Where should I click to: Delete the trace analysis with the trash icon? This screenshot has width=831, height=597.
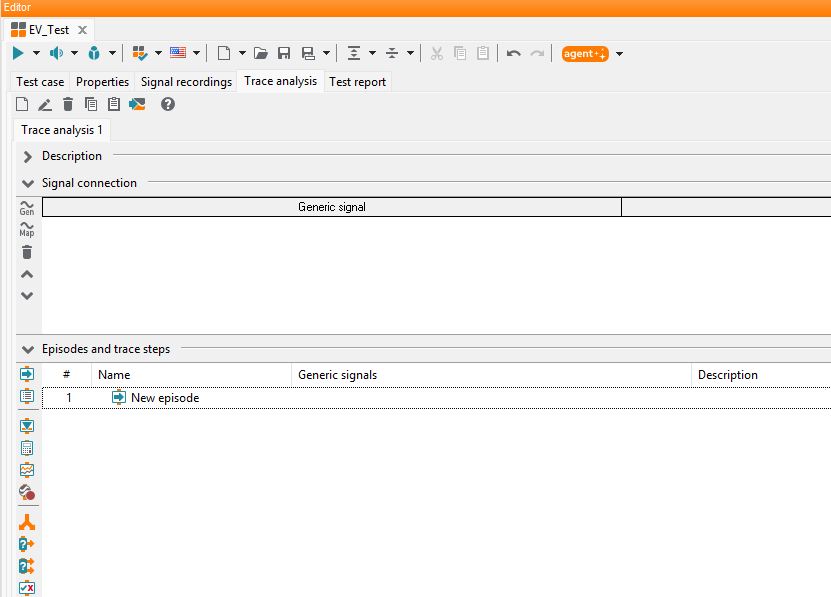point(68,104)
